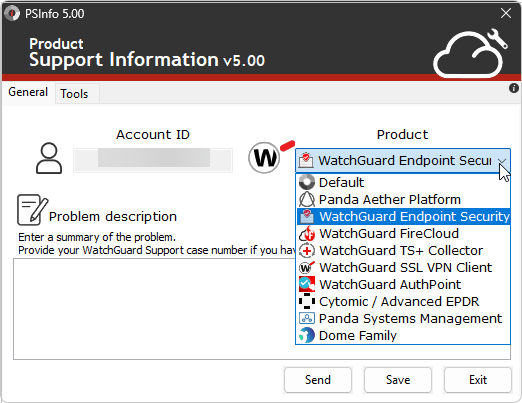
Task: Pick Panda Systems Management
Action: [x=403, y=318]
